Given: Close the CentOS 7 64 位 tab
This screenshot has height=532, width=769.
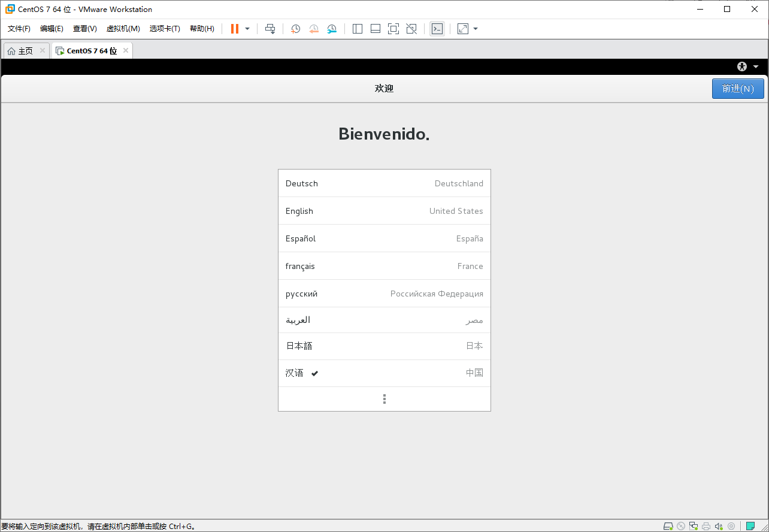Looking at the screenshot, I should click(126, 50).
